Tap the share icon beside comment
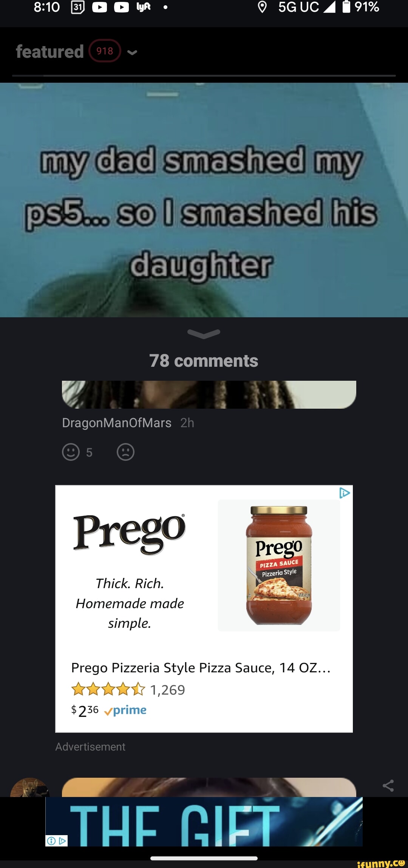Screen dimensions: 408x868 pyautogui.click(x=388, y=786)
